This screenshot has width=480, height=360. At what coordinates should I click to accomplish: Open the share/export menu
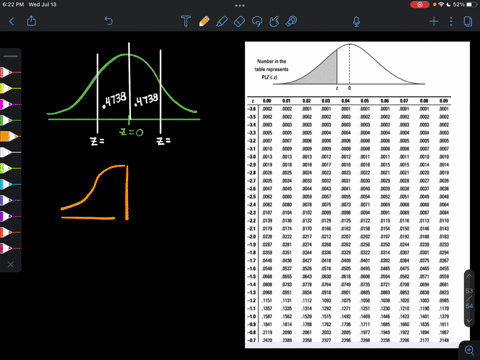coord(31,21)
